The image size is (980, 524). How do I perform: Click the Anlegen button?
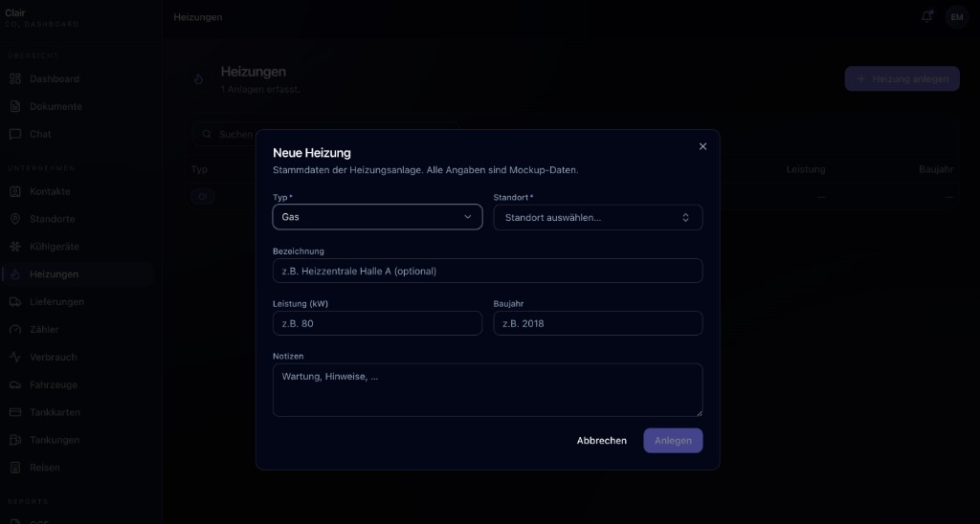pyautogui.click(x=673, y=440)
